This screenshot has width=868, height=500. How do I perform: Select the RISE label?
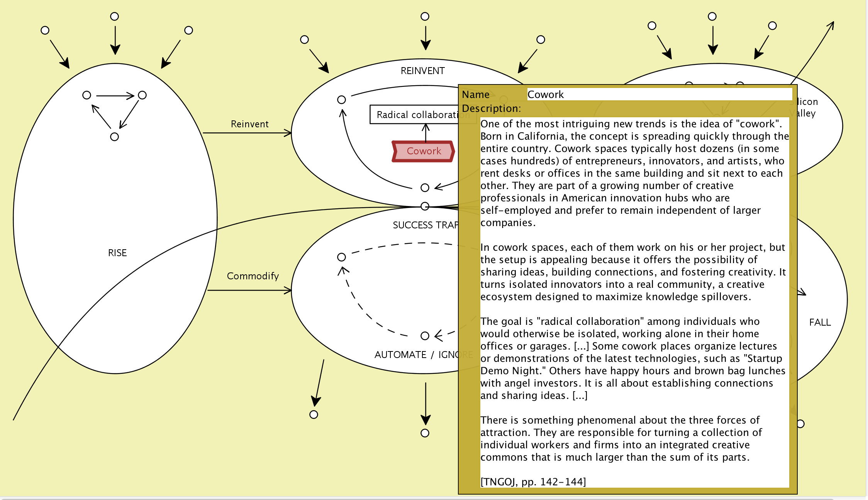117,253
